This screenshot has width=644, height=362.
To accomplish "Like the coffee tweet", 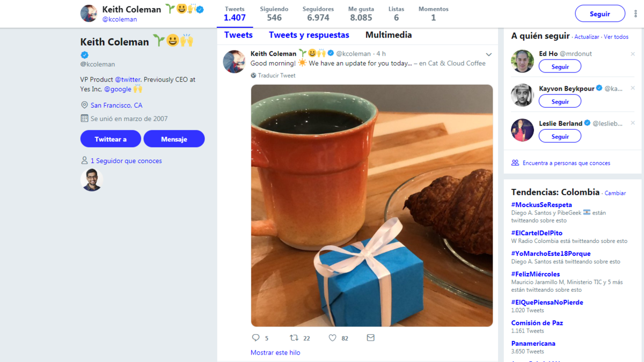I will (x=332, y=338).
